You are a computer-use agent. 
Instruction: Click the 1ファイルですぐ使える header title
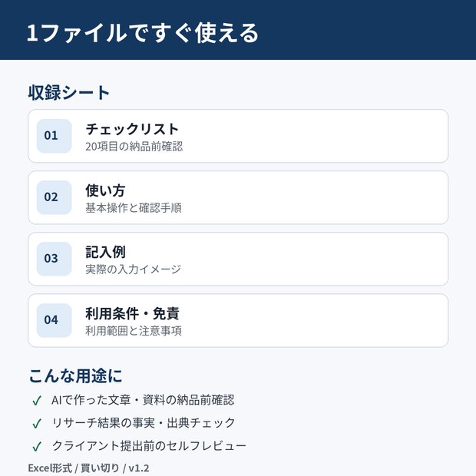(143, 33)
